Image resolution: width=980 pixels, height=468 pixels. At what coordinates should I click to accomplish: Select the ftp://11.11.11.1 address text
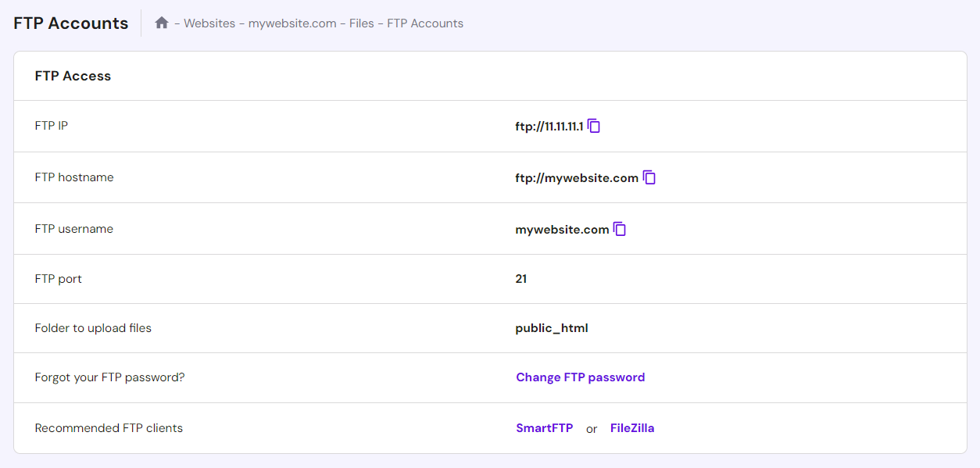point(549,127)
